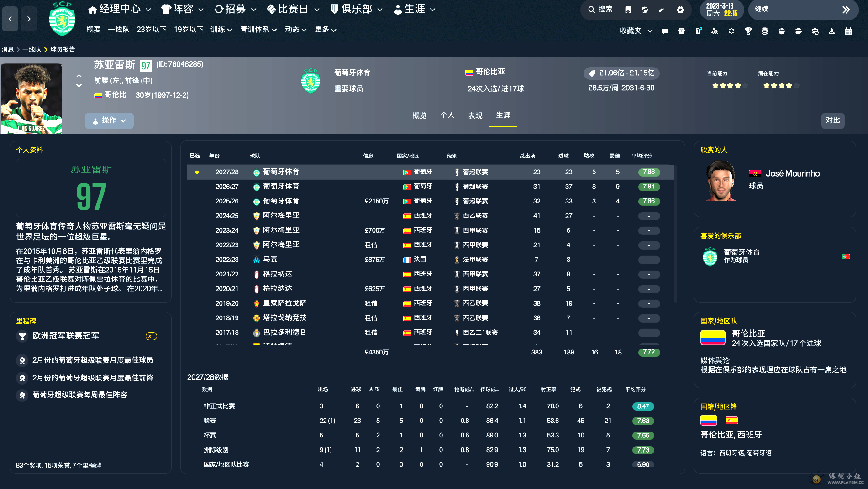
Task: Open the trophy competitions shortcut icon
Action: (748, 31)
